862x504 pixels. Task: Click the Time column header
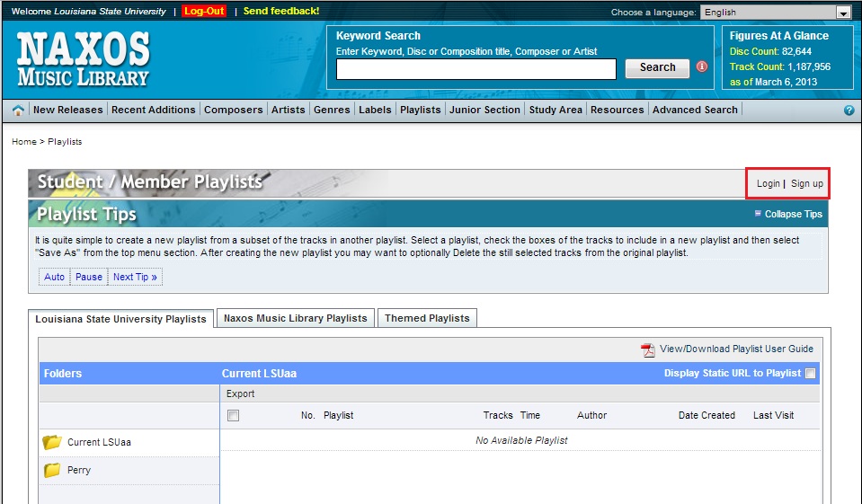click(x=530, y=415)
